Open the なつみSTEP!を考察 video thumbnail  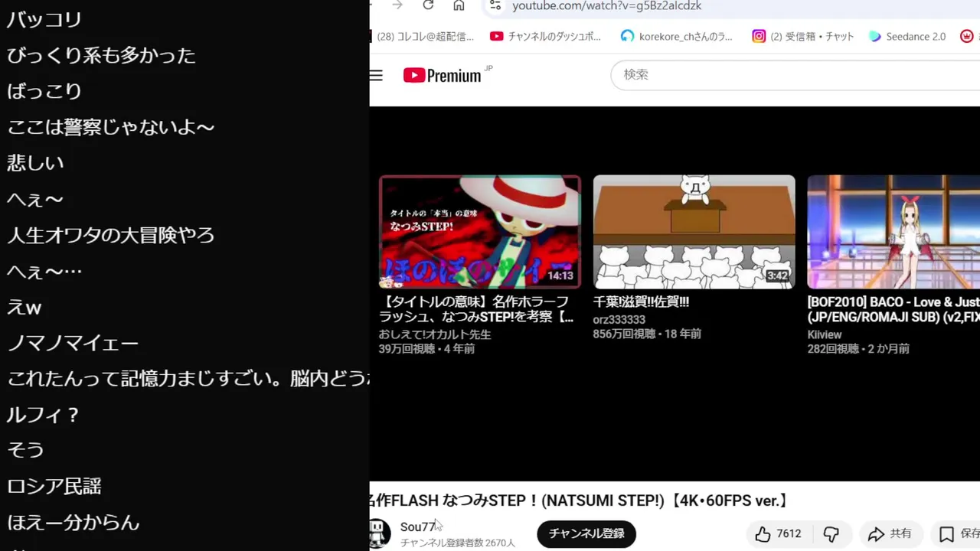[x=480, y=232]
